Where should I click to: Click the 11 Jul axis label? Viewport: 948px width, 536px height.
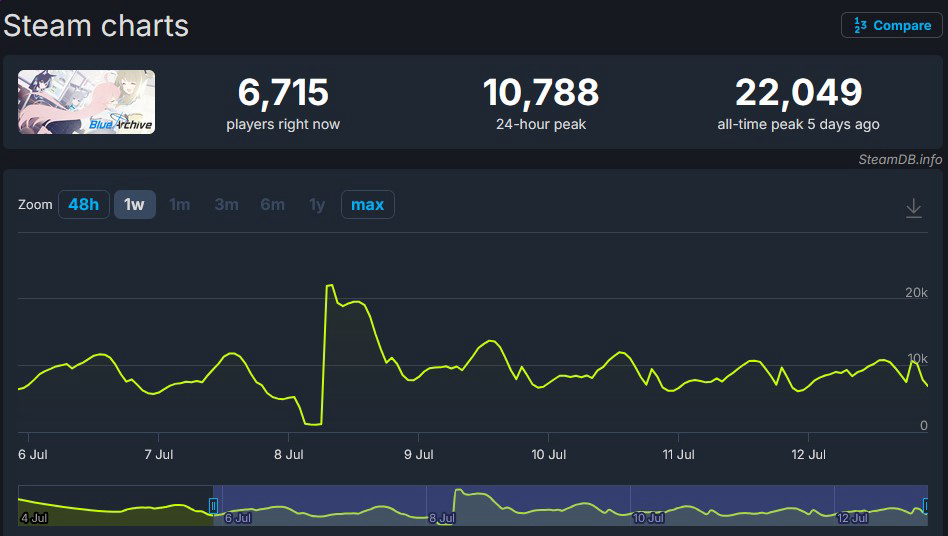tap(678, 454)
